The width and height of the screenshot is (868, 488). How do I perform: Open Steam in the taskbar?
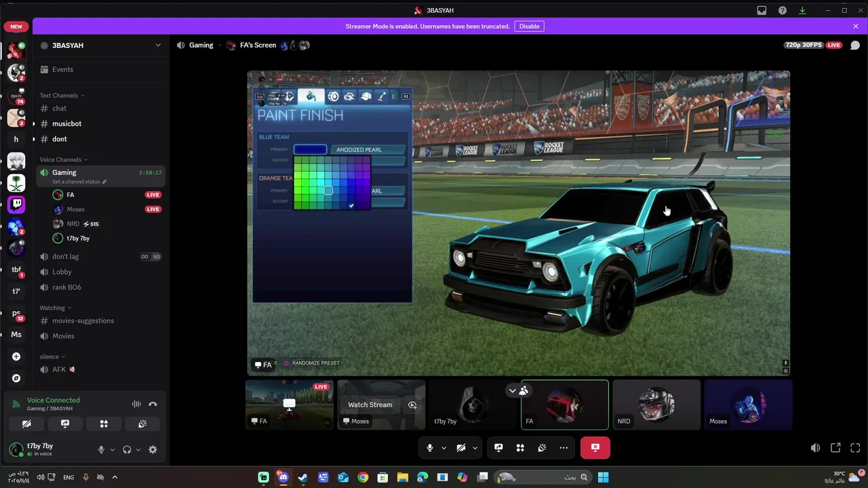pos(303,477)
